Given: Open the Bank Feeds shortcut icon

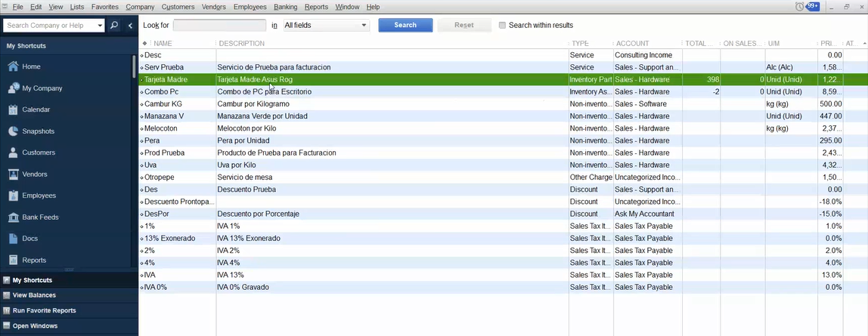Looking at the screenshot, I should click(13, 217).
